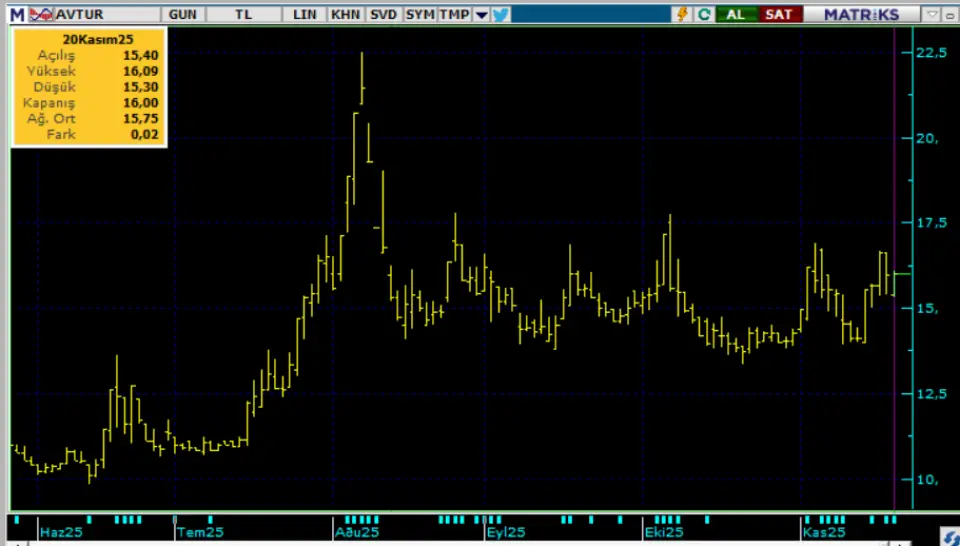Image resolution: width=960 pixels, height=546 pixels.
Task: Toggle LIN linear scale mode
Action: pos(305,14)
